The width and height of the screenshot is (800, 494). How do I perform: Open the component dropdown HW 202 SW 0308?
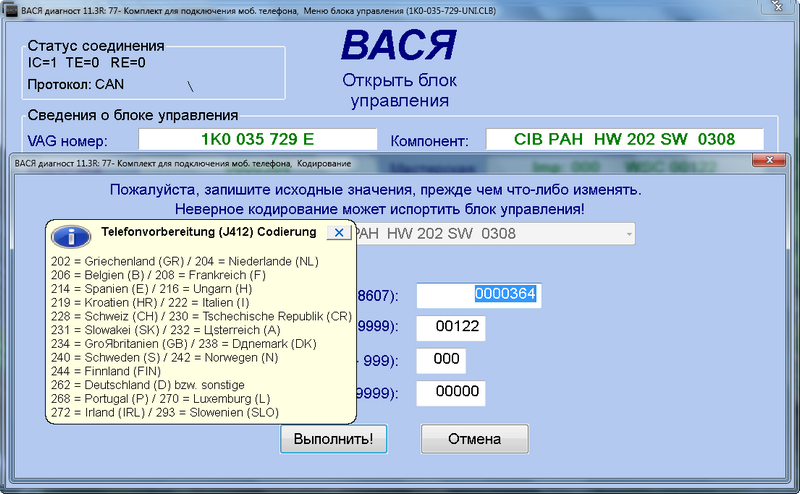point(495,234)
